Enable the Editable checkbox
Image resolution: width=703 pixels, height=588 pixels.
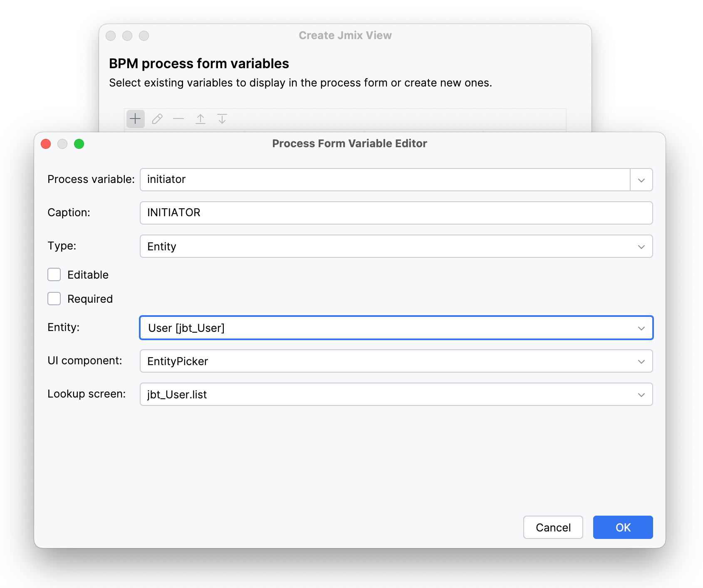[54, 275]
